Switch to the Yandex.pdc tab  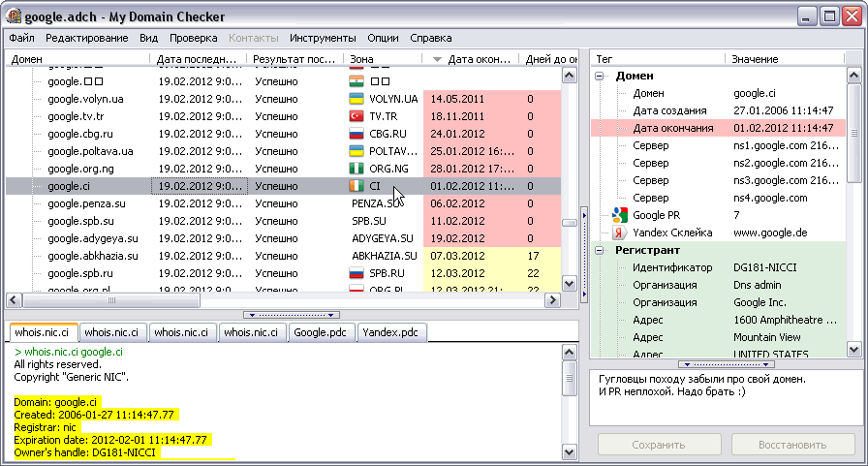[x=391, y=332]
